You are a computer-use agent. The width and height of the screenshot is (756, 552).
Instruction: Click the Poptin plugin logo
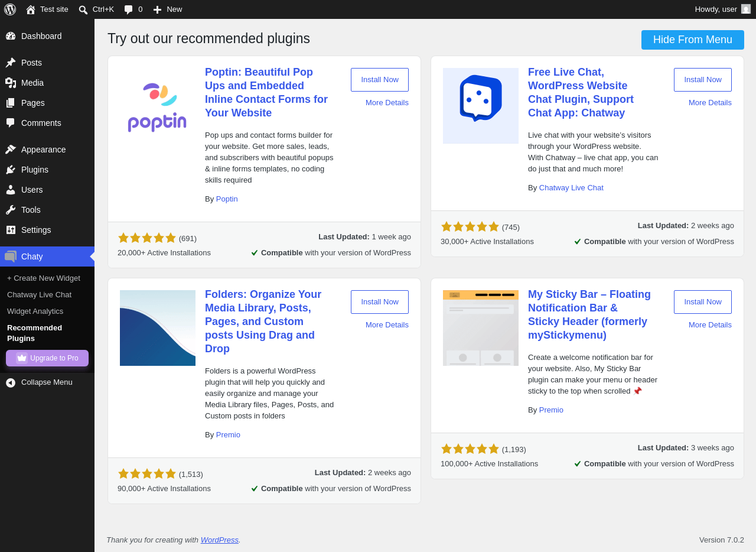(x=158, y=106)
